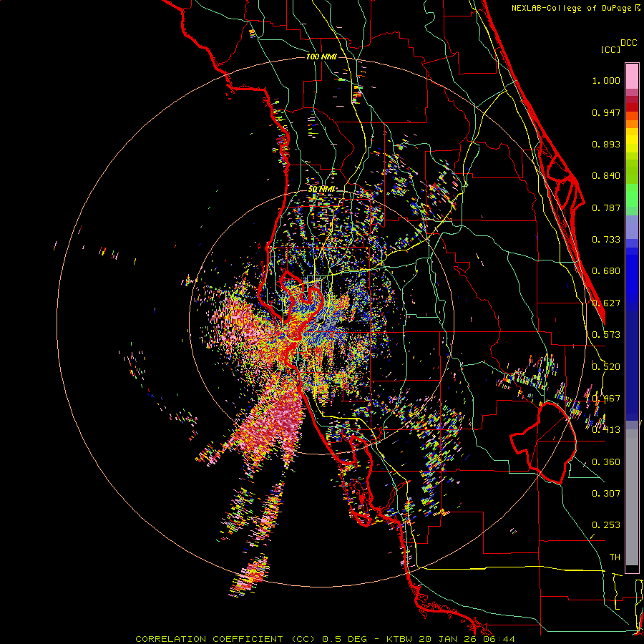Select the 0.307 scale value
Viewport: 644px width, 644px height.
click(x=606, y=493)
